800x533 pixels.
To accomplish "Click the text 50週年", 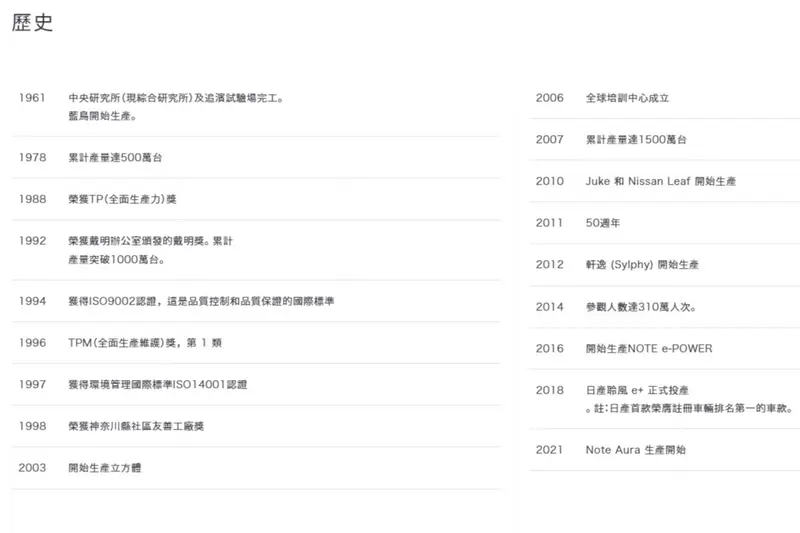I will (x=603, y=223).
